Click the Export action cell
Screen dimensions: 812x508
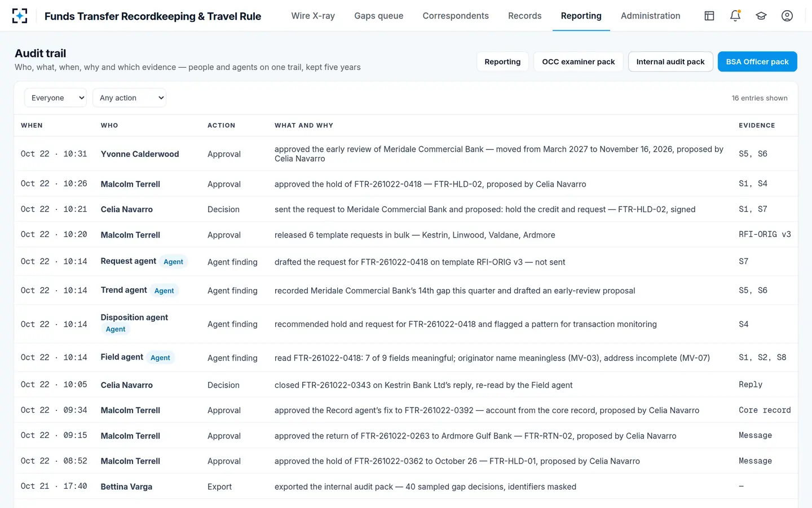(x=219, y=487)
